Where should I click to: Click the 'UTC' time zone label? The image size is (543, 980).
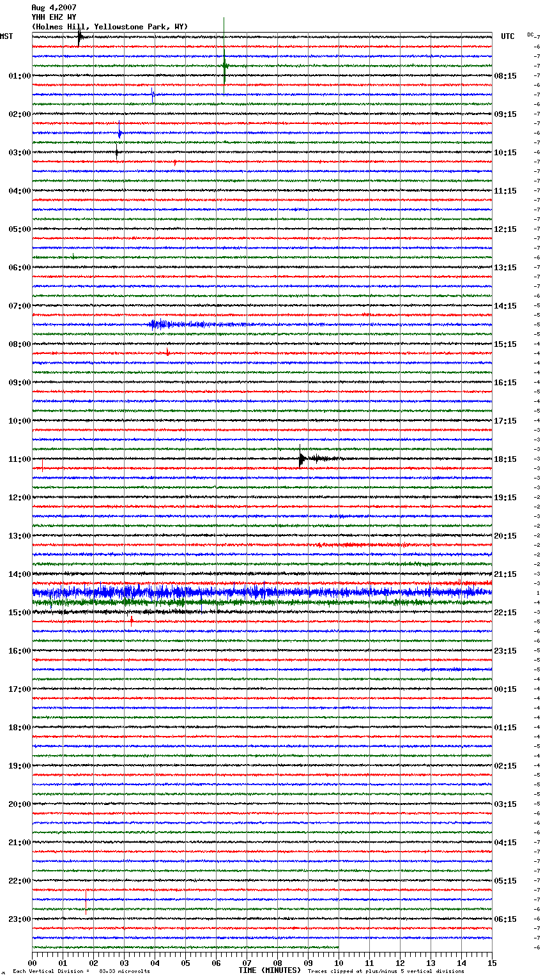coord(507,36)
